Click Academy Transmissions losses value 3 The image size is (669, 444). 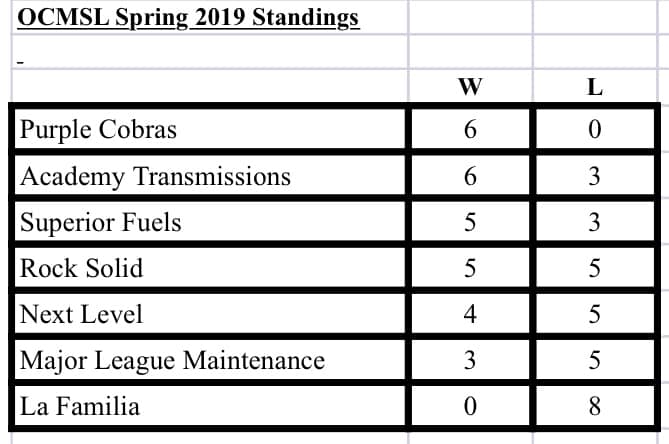pyautogui.click(x=595, y=176)
